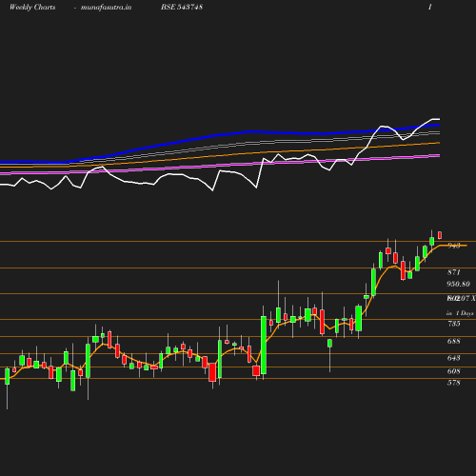Click the current price value '950.80'

[x=458, y=284]
